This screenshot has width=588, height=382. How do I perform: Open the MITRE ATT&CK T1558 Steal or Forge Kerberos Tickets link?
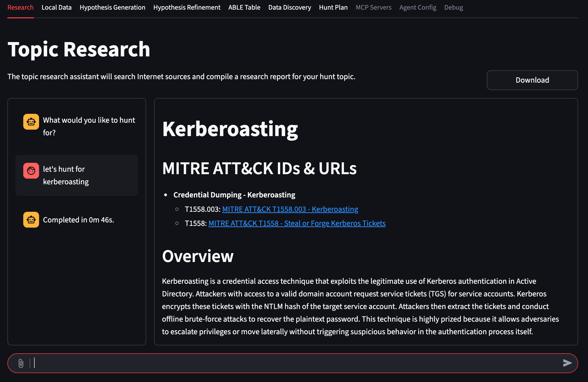pos(297,223)
